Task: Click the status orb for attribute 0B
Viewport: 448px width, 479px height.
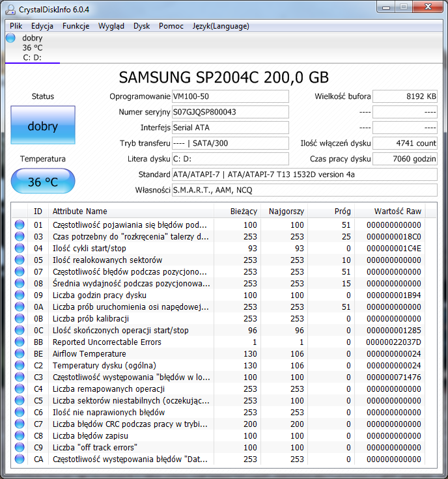Action: (20, 318)
